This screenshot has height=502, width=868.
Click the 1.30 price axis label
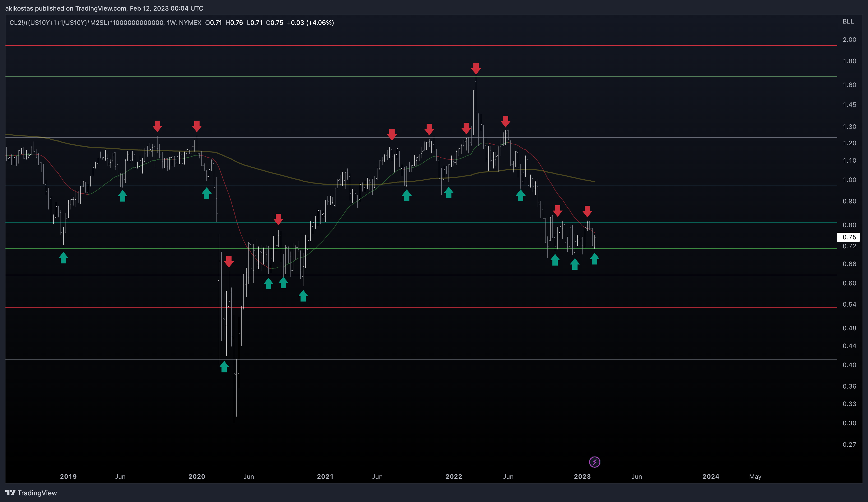(x=849, y=127)
